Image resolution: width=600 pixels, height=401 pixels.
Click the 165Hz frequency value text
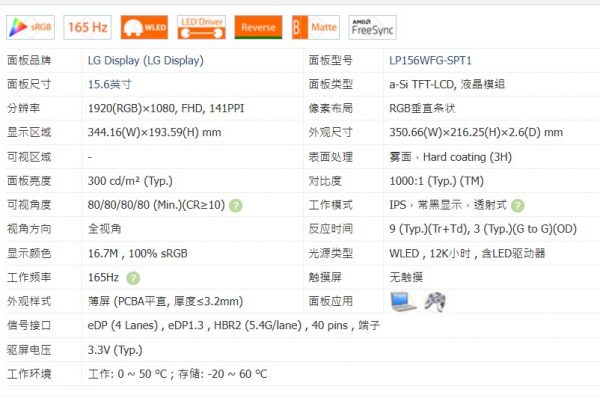[103, 277]
